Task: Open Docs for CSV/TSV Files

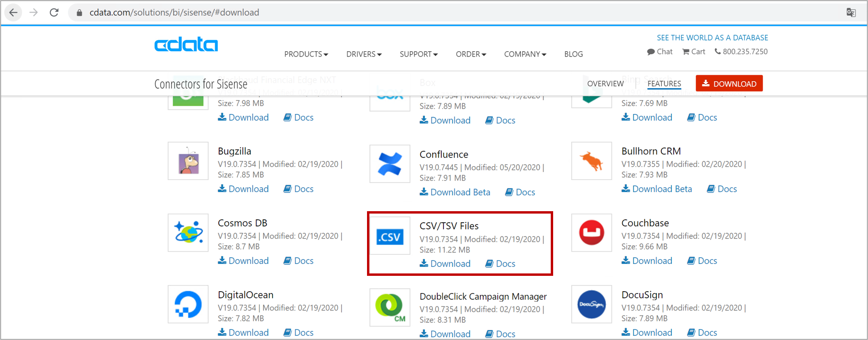Action: pyautogui.click(x=501, y=263)
